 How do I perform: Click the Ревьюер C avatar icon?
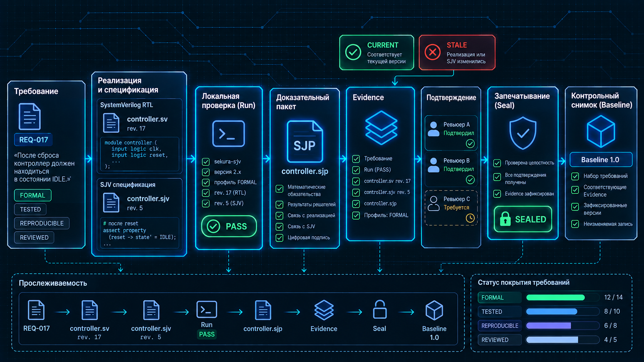tap(434, 203)
